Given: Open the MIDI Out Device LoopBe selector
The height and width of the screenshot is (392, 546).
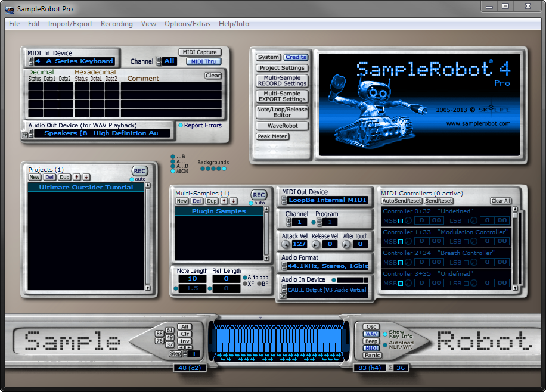Looking at the screenshot, I should coord(327,200).
